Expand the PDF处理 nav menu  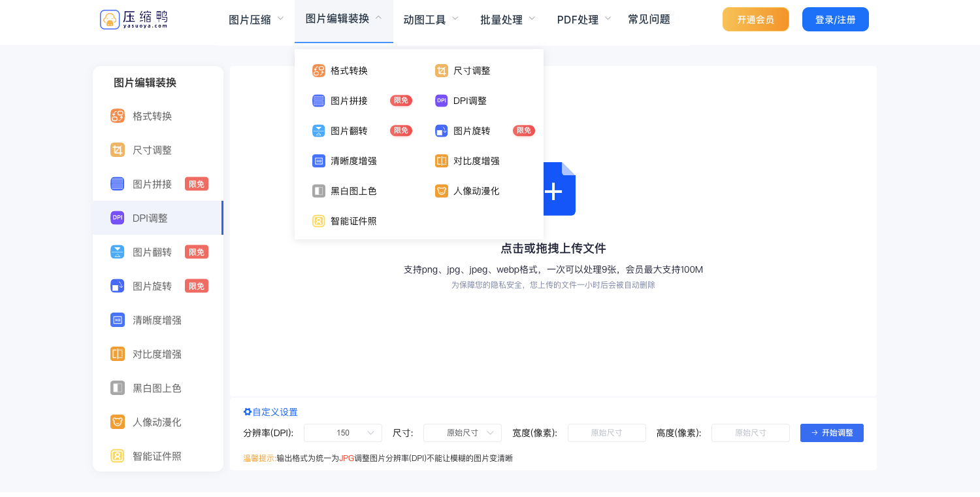pyautogui.click(x=584, y=20)
